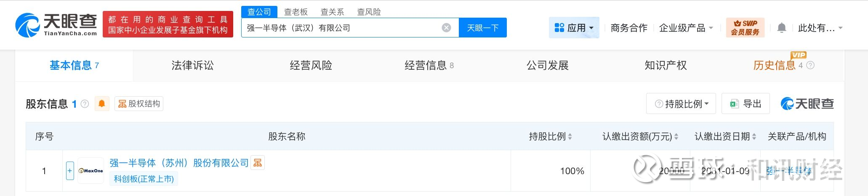Open the SVIP 会员服务 badge
Viewport: 868px width, 196px height.
pos(745,28)
